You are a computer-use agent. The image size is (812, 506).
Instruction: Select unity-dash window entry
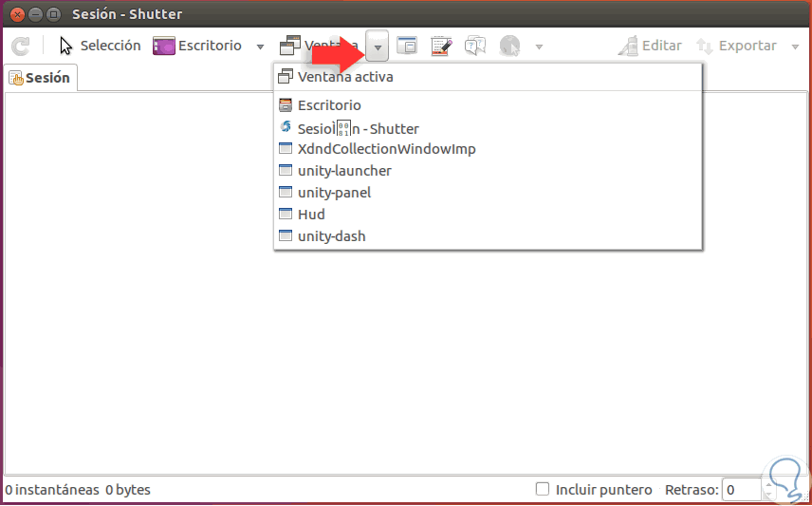(x=488, y=235)
